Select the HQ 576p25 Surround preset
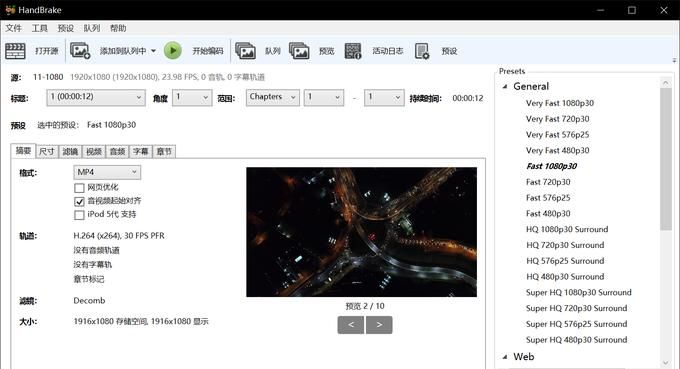 point(565,261)
